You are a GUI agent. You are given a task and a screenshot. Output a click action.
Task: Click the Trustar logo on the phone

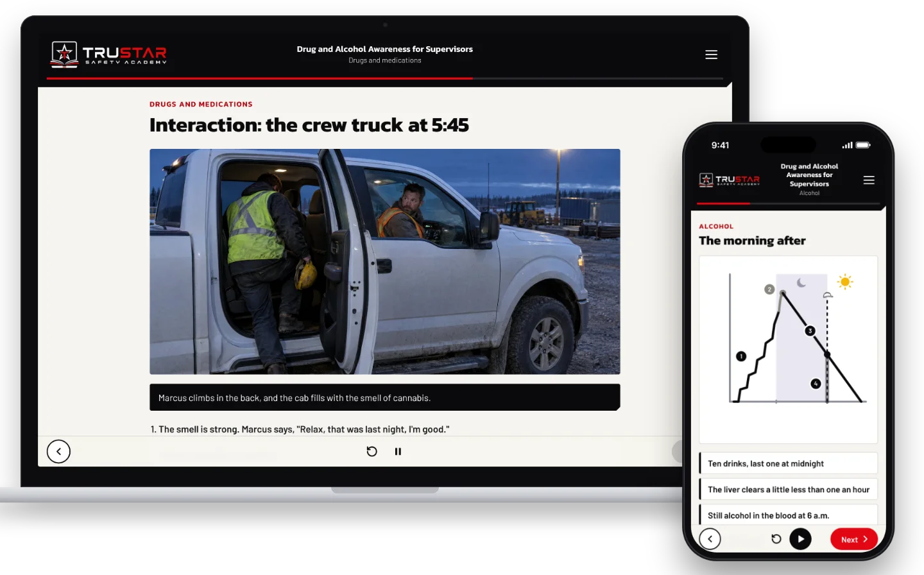[x=730, y=180]
